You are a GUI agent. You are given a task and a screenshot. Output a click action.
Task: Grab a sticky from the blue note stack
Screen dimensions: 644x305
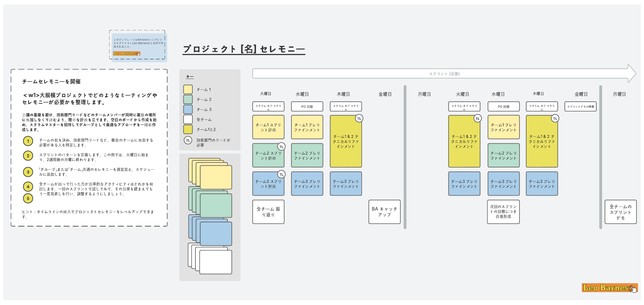click(x=216, y=234)
